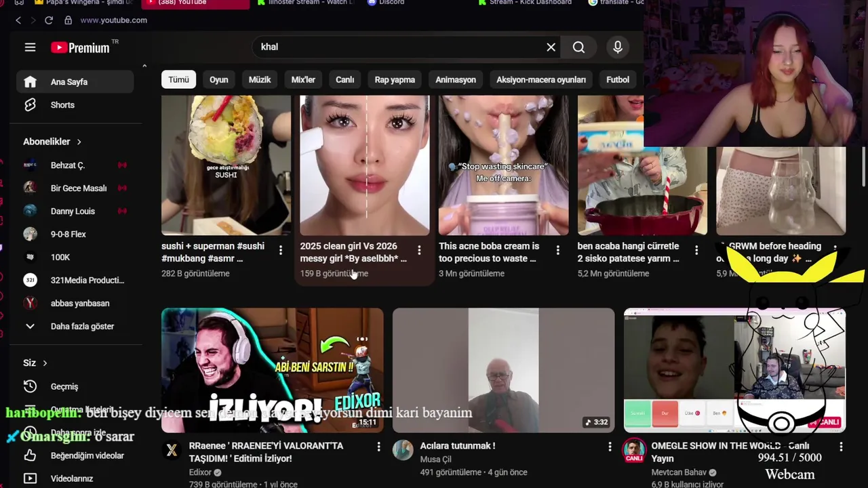Go back in browser
This screenshot has height=488, width=868.
[18, 20]
